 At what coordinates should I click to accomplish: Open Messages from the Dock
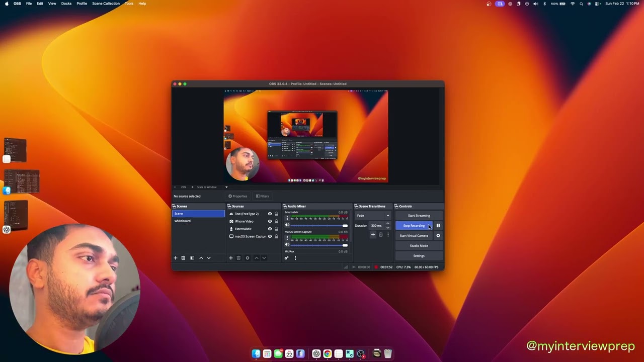pyautogui.click(x=278, y=354)
